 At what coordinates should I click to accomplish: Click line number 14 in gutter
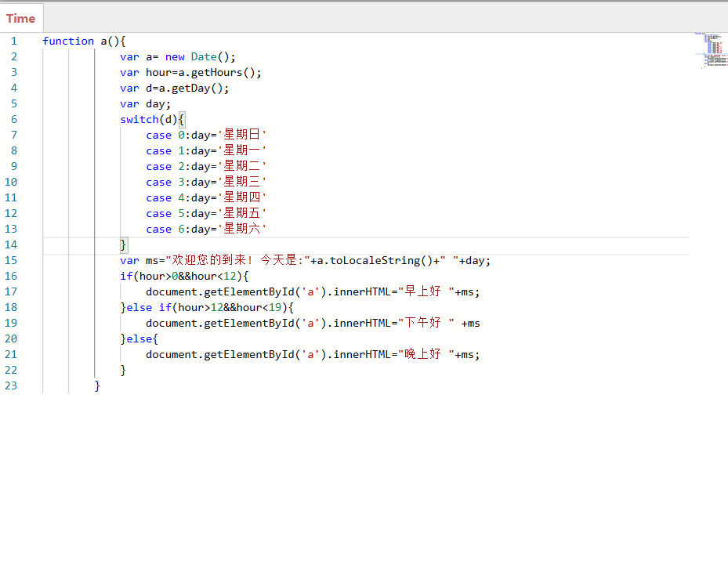click(x=11, y=244)
